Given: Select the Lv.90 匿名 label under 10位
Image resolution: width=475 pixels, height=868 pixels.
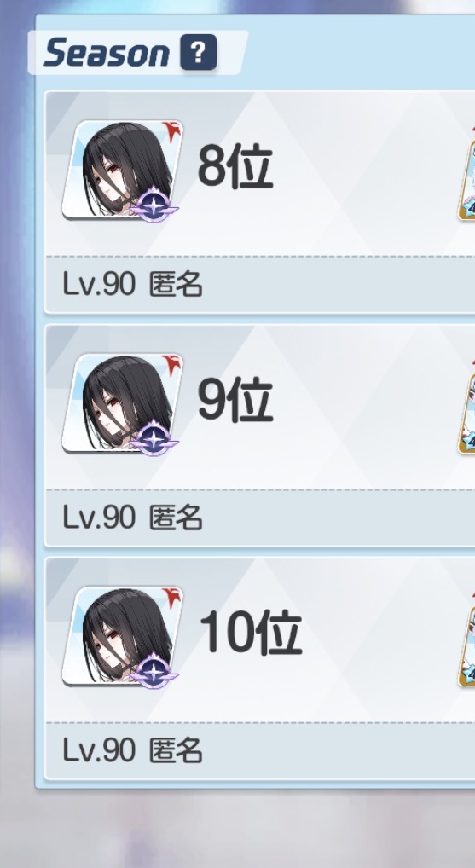Looking at the screenshot, I should 132,751.
